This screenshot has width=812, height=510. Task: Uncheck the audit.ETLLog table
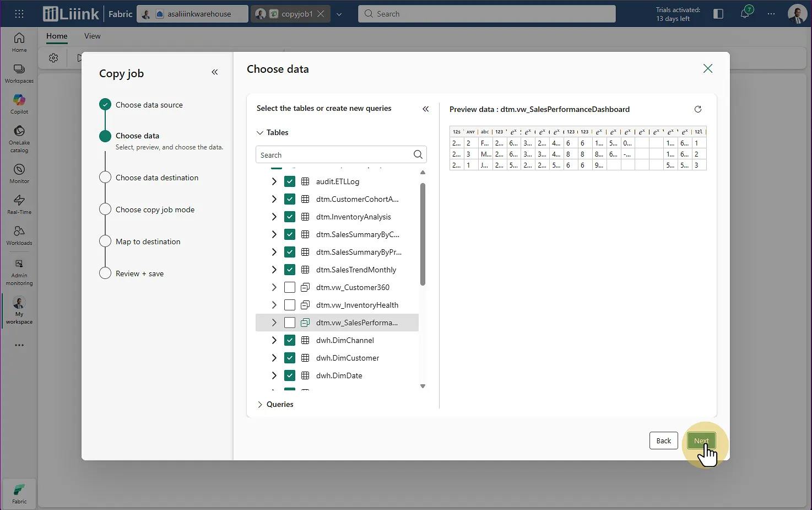tap(290, 181)
